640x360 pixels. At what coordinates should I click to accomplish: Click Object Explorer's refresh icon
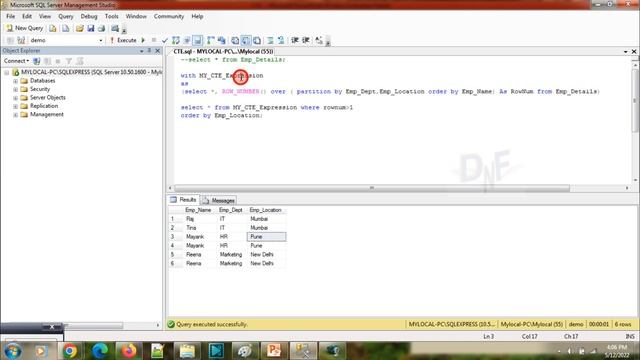[x=80, y=61]
